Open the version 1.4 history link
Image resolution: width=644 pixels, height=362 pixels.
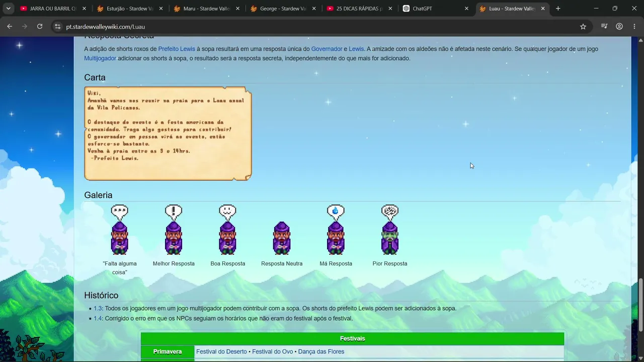(98, 318)
